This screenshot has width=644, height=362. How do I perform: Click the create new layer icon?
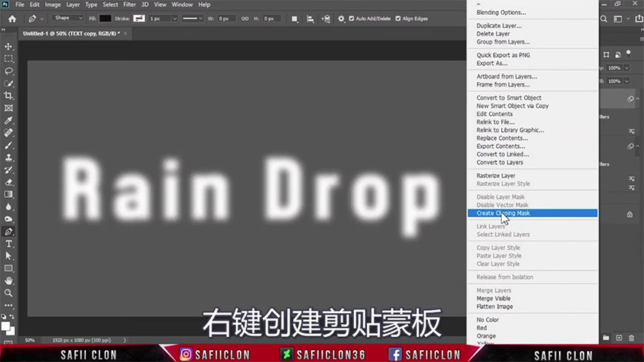pos(619,338)
